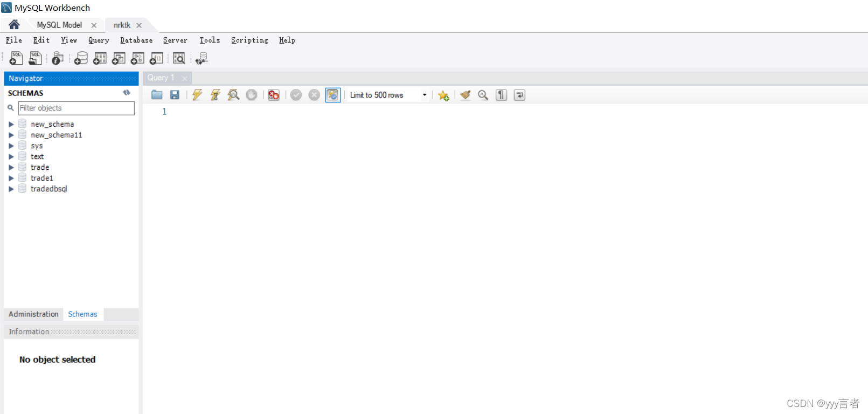This screenshot has height=414, width=868.
Task: Open the Tools menu
Action: (210, 40)
